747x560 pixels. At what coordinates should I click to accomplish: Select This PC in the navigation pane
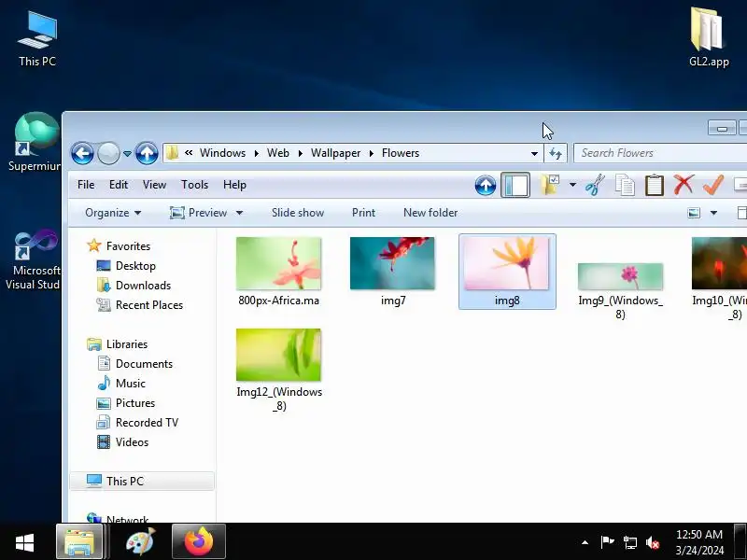pos(142,481)
